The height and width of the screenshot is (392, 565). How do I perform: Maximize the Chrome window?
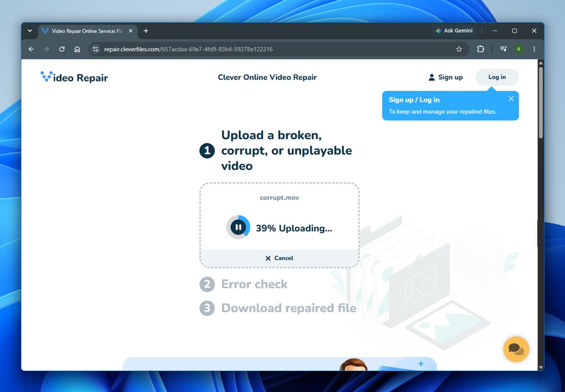tap(515, 31)
